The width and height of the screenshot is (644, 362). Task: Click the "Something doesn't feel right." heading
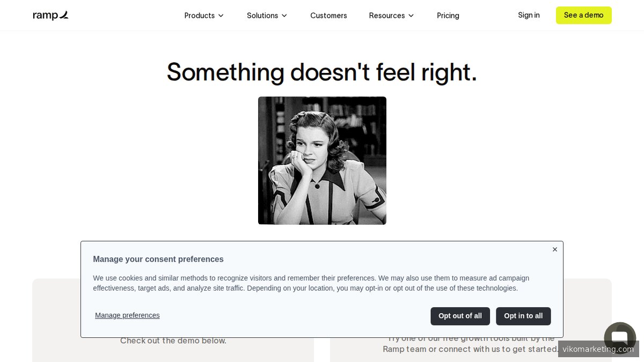point(322,72)
